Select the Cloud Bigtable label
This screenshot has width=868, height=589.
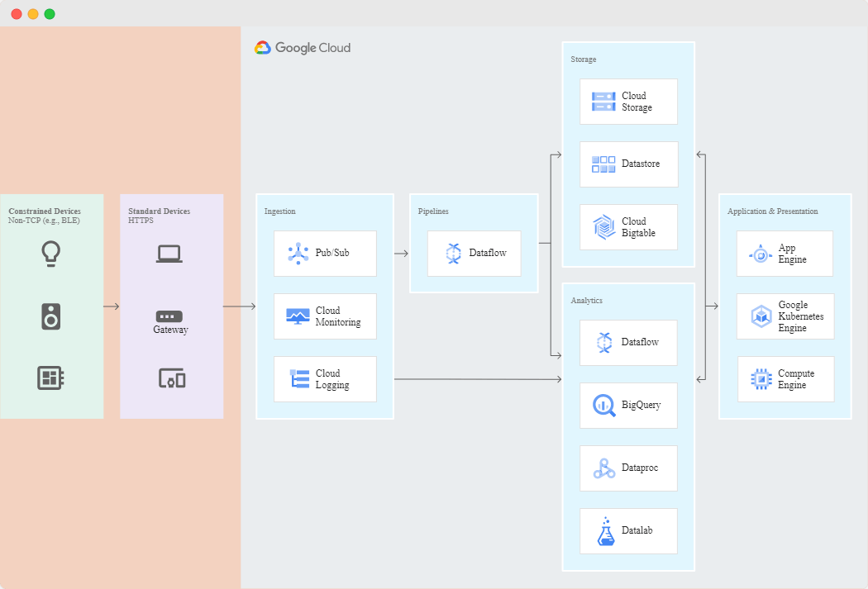638,227
